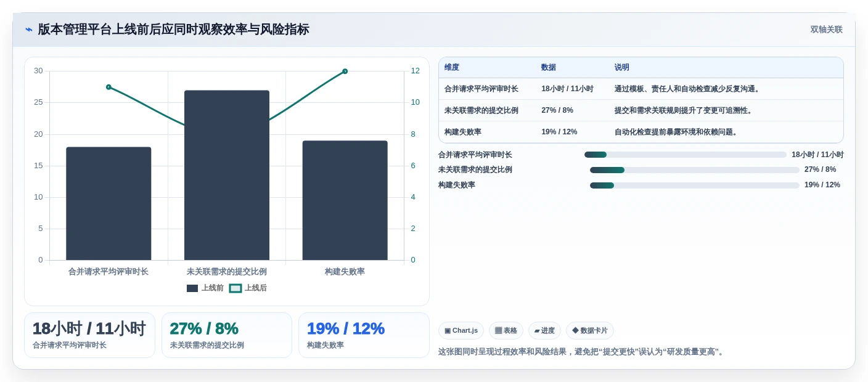Toggle the 上线后 legend swatch
The height and width of the screenshot is (382, 868).
pyautogui.click(x=235, y=288)
